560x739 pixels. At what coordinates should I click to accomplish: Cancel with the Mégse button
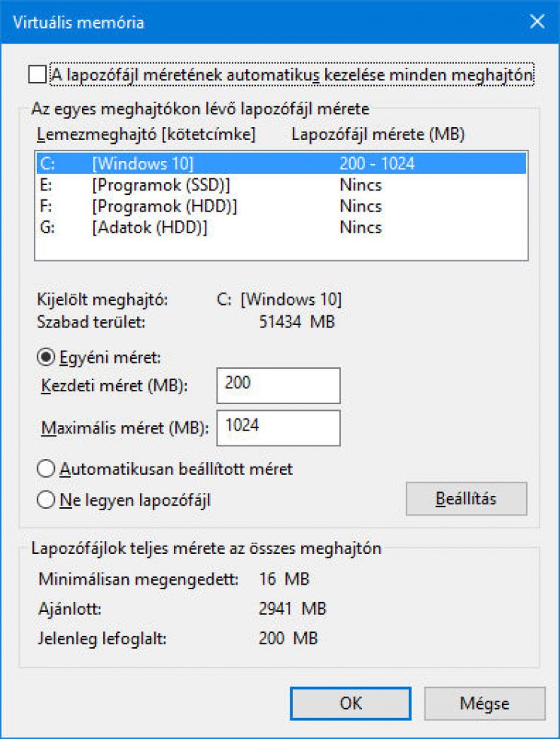click(485, 704)
